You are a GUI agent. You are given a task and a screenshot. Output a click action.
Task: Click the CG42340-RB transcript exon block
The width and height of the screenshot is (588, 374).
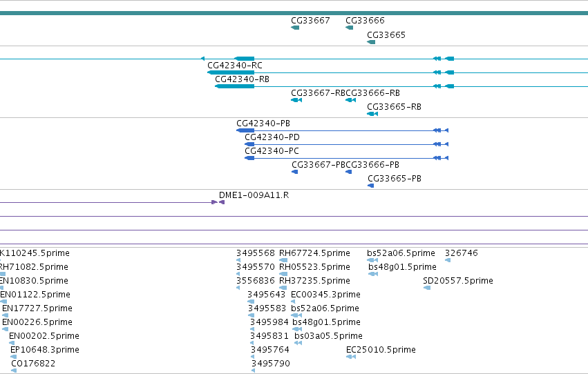235,86
